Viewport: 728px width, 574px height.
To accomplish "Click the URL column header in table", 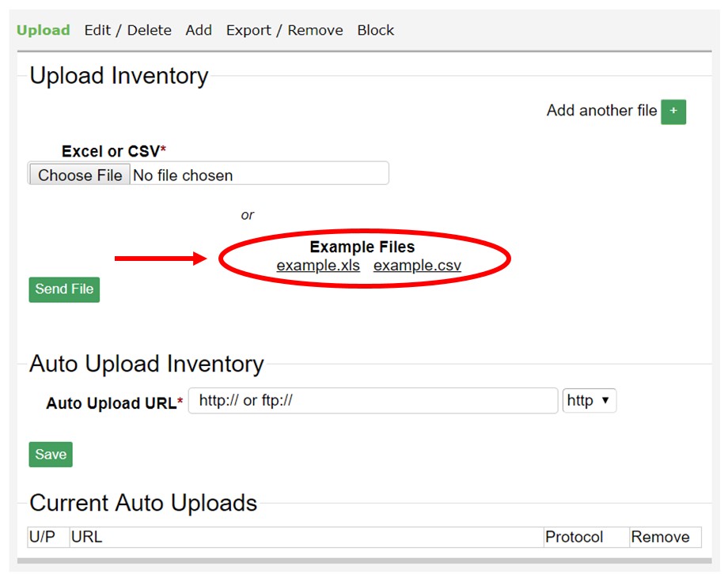I will pyautogui.click(x=87, y=538).
